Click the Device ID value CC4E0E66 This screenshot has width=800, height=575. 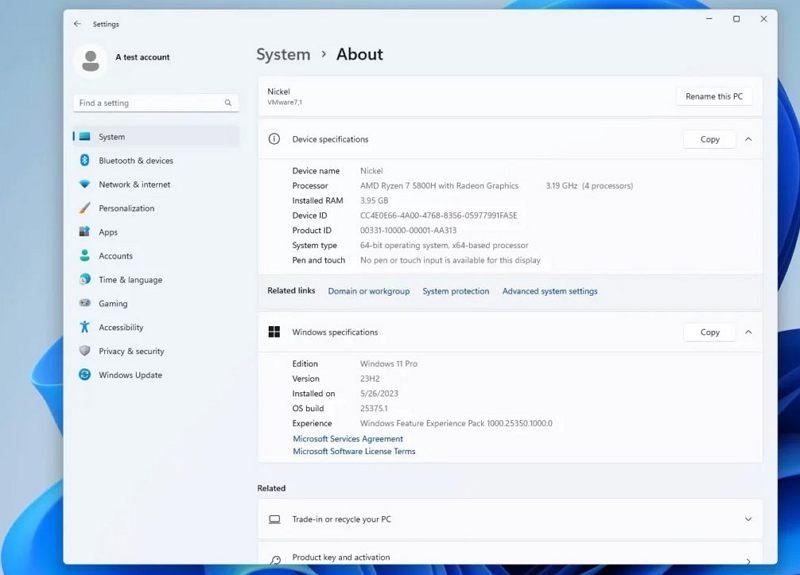coord(439,215)
